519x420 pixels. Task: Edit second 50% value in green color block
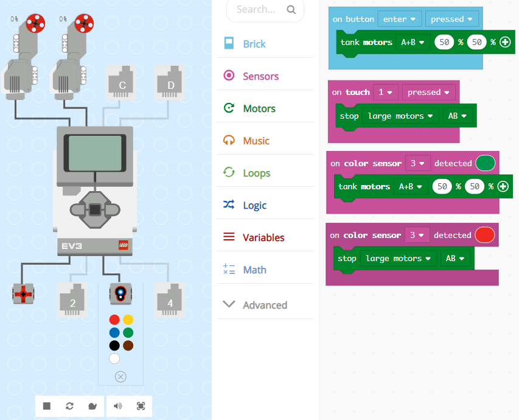point(475,186)
